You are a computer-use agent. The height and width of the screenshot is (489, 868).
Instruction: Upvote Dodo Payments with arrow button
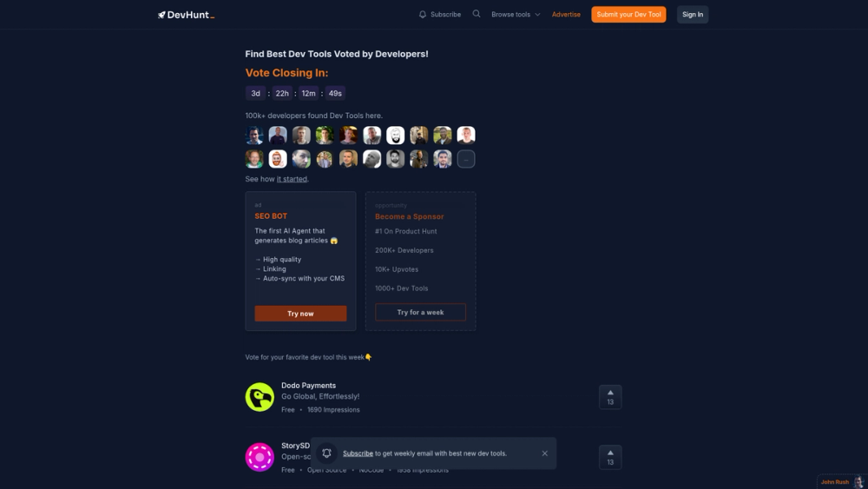click(610, 397)
